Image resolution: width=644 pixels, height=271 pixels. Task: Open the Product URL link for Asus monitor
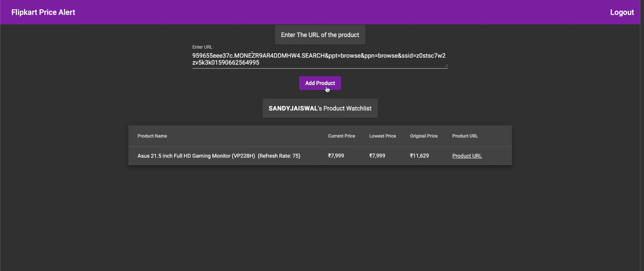(467, 156)
